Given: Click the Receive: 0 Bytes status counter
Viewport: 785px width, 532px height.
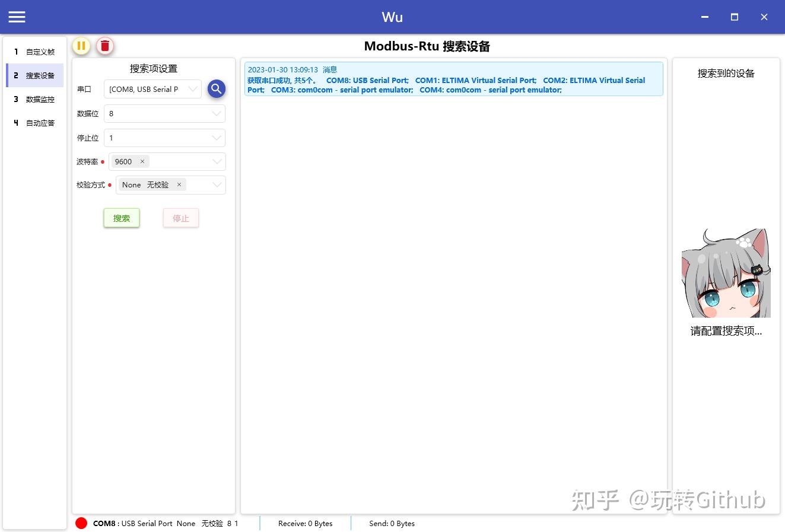Looking at the screenshot, I should click(x=305, y=523).
